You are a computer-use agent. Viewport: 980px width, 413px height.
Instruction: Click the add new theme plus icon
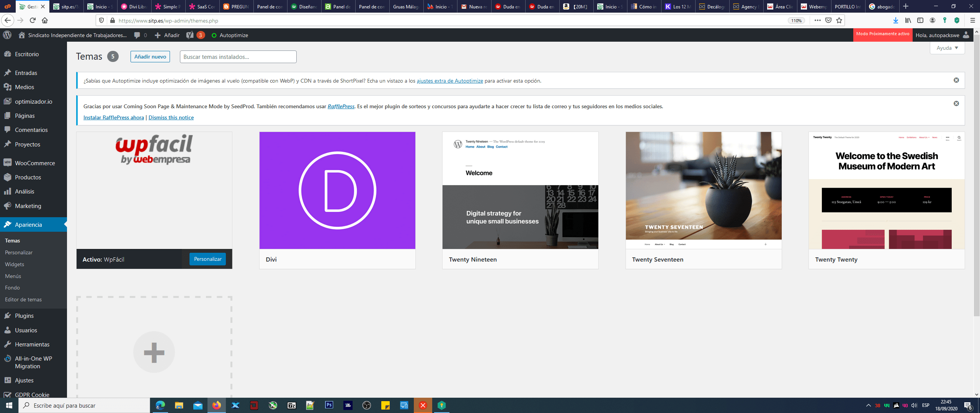(154, 352)
